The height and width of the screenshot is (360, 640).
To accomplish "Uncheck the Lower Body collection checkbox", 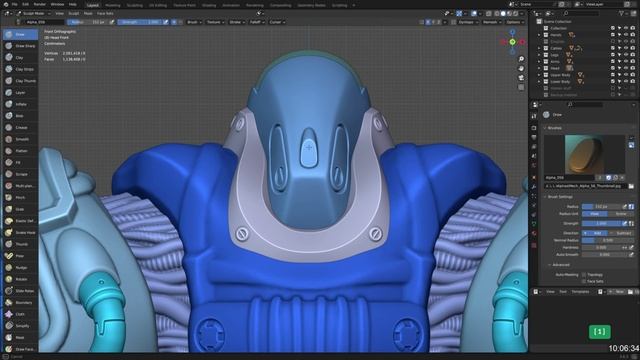I will (x=613, y=82).
